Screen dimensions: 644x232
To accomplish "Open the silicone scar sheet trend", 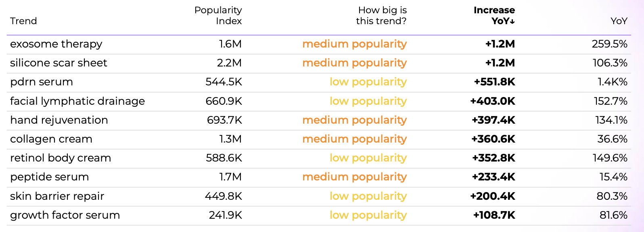I will [x=59, y=63].
